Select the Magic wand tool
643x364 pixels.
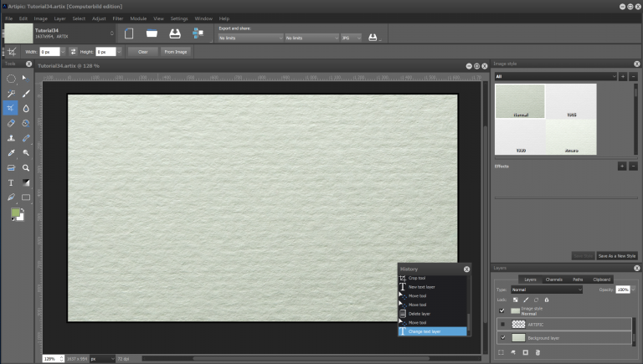pos(11,94)
